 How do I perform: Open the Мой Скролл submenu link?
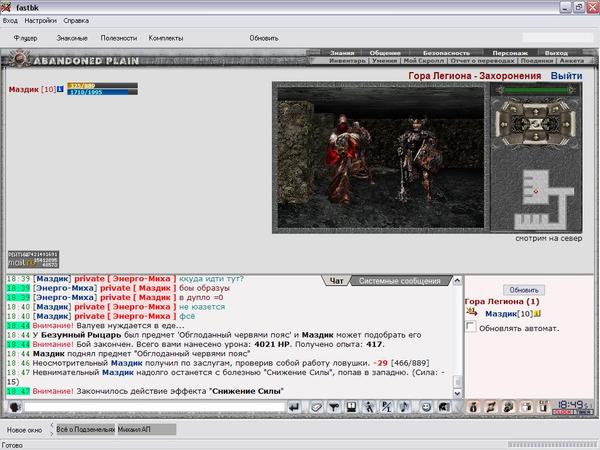pyautogui.click(x=424, y=60)
